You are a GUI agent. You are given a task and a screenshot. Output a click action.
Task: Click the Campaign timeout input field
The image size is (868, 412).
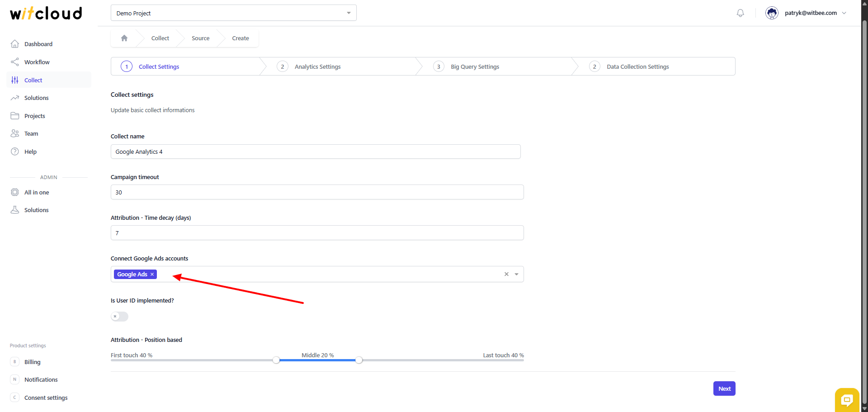(x=316, y=192)
